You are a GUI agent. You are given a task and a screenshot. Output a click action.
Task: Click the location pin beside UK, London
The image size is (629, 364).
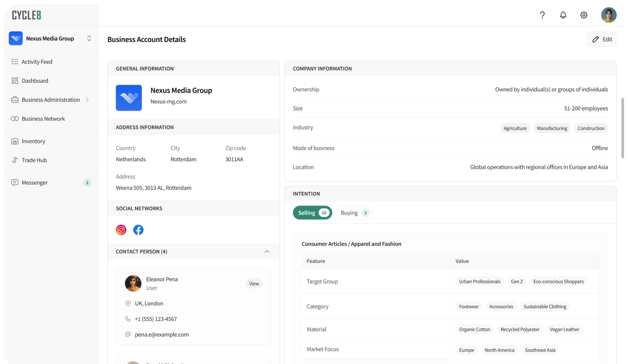pyautogui.click(x=128, y=303)
